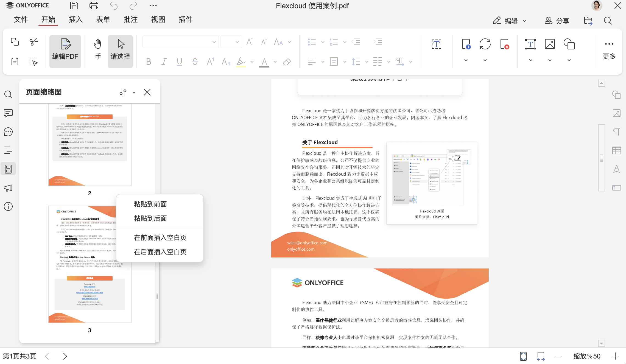Open the 编辑 mode dropdown
Screen dimensions: 626x364
click(x=509, y=21)
